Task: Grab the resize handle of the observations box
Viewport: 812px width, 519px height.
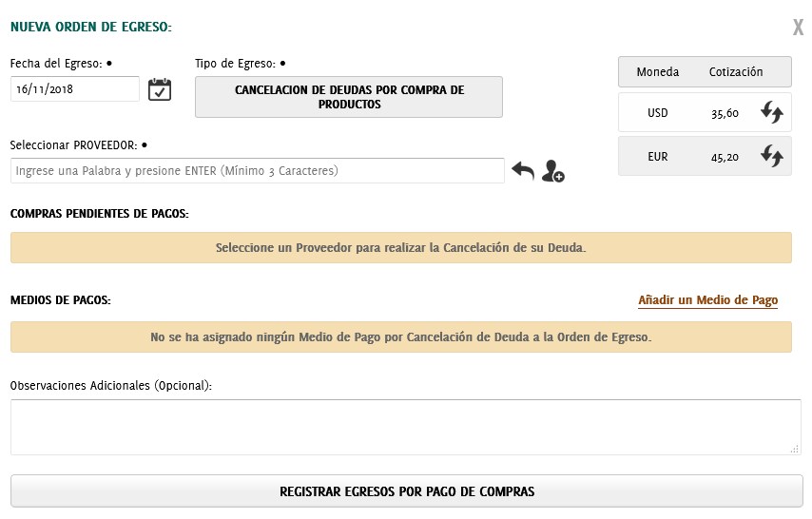Action: pyautogui.click(x=794, y=449)
